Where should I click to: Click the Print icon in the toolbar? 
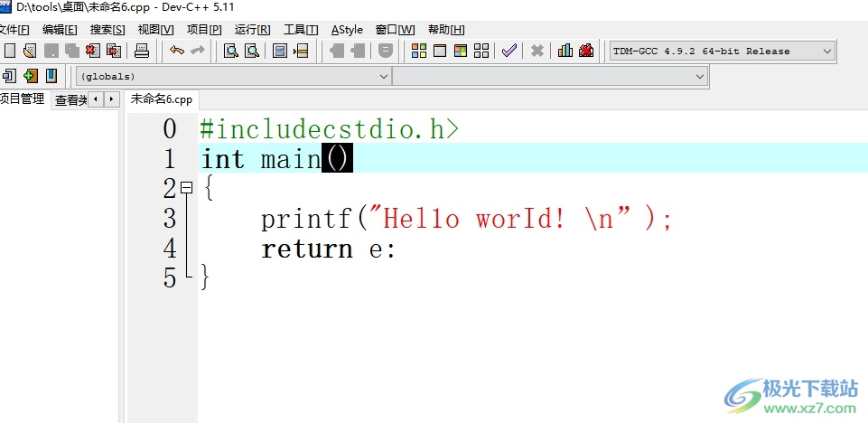pos(142,51)
